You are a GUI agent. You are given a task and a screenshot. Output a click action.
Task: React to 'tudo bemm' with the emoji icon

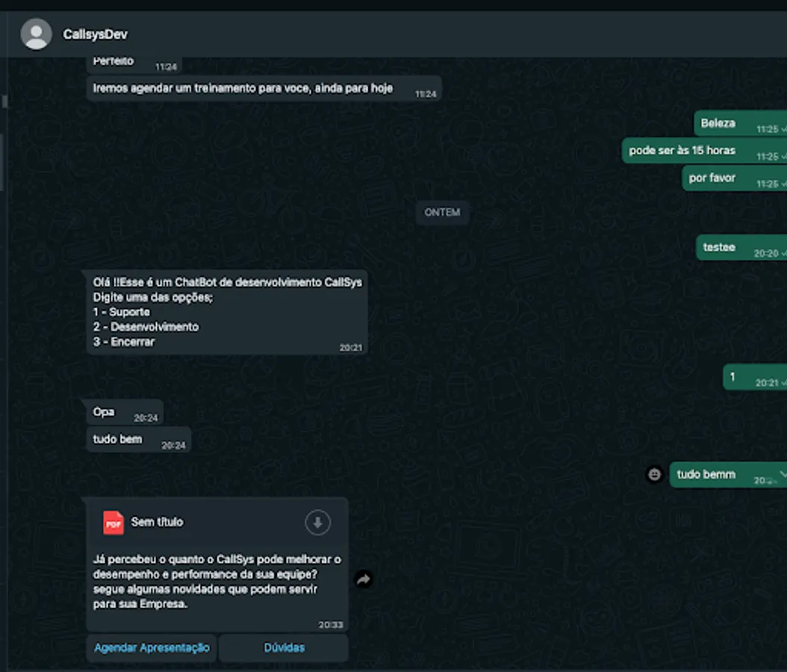[x=655, y=474]
